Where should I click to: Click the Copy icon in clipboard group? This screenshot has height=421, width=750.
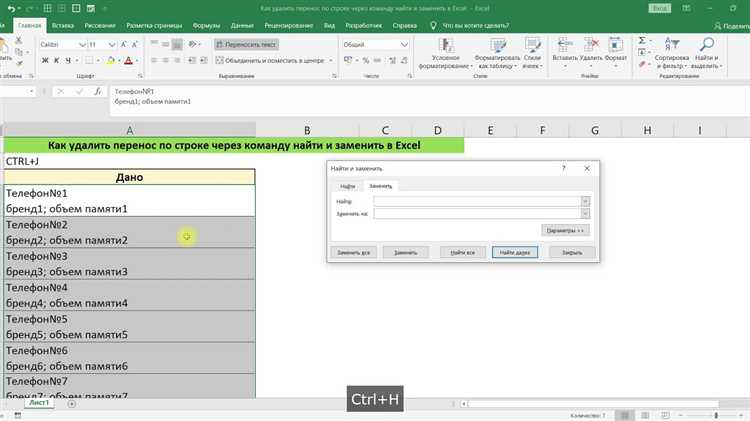coord(19,52)
